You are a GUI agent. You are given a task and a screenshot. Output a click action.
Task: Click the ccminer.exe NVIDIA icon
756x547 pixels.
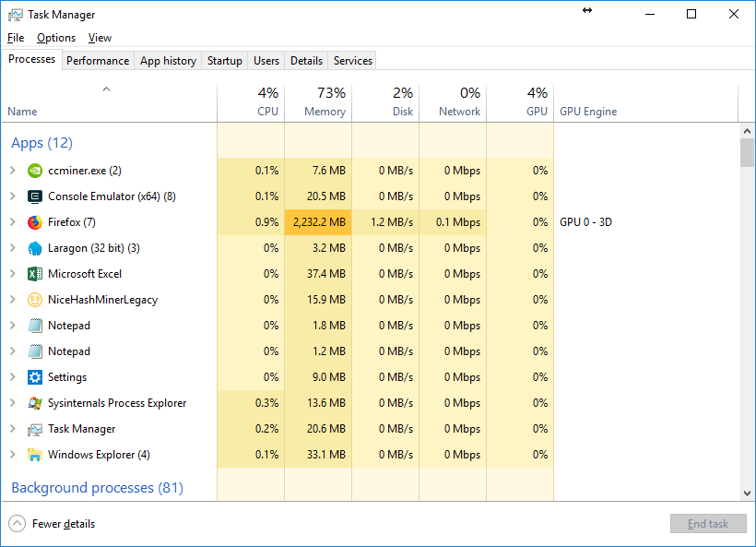click(x=35, y=171)
